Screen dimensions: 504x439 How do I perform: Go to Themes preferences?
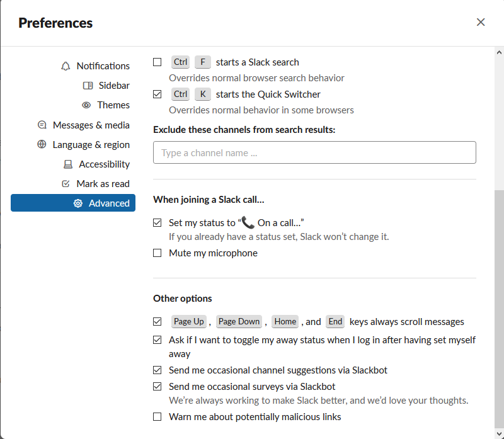[x=73, y=105]
